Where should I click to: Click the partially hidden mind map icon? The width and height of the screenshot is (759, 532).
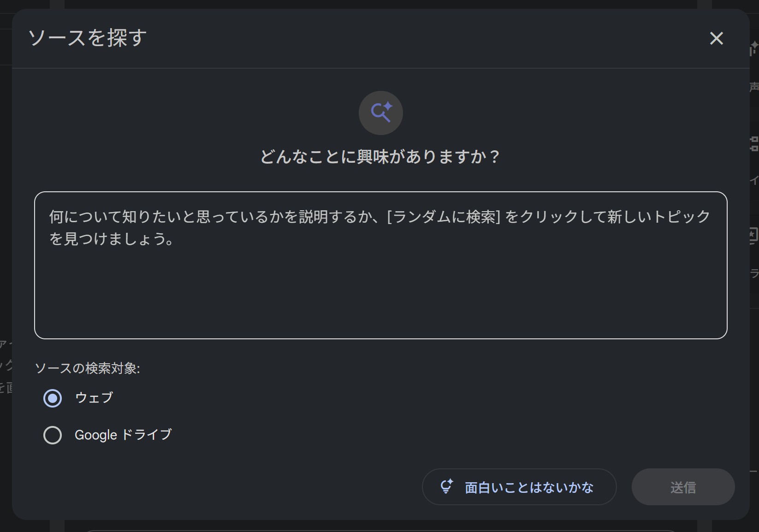point(754,144)
